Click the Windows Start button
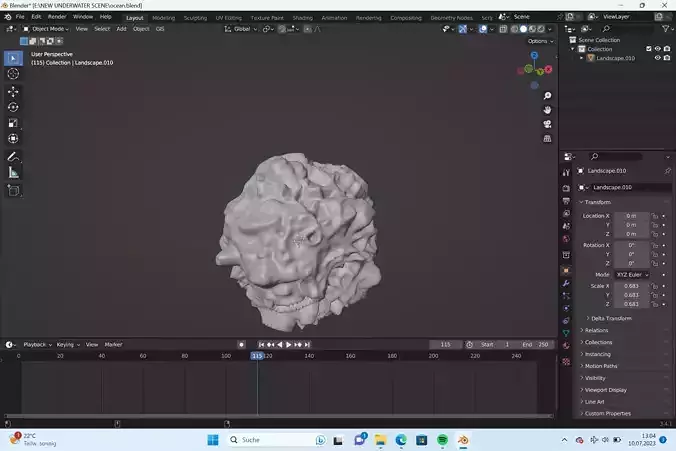The image size is (676, 451). pyautogui.click(x=213, y=440)
